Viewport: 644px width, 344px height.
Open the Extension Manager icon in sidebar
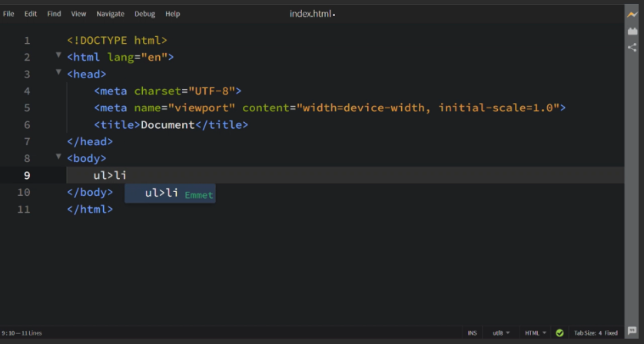pos(632,31)
